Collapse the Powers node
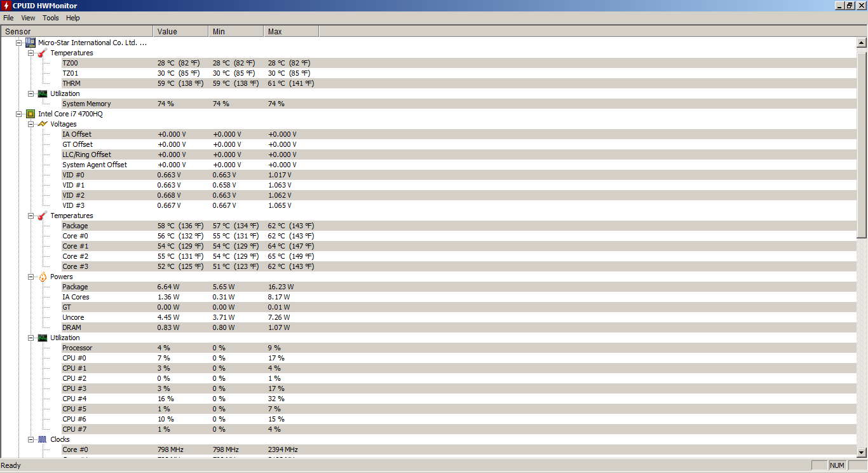The height and width of the screenshot is (473, 868). coord(31,277)
